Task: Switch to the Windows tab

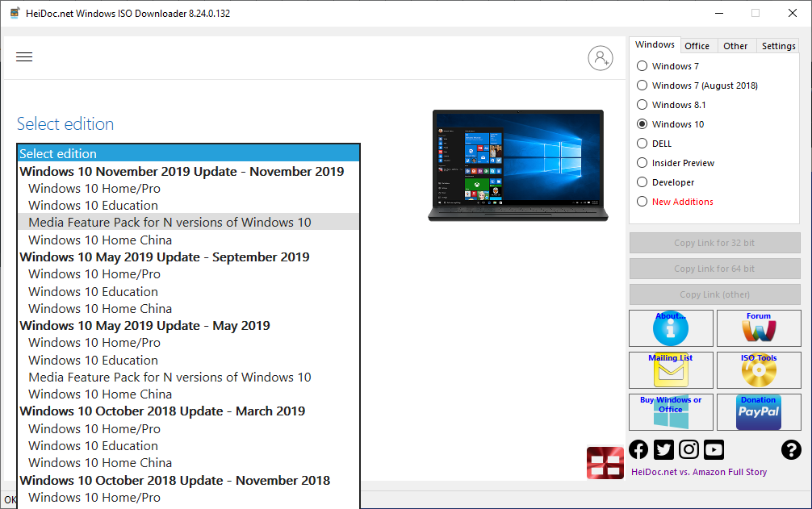Action: click(x=655, y=44)
